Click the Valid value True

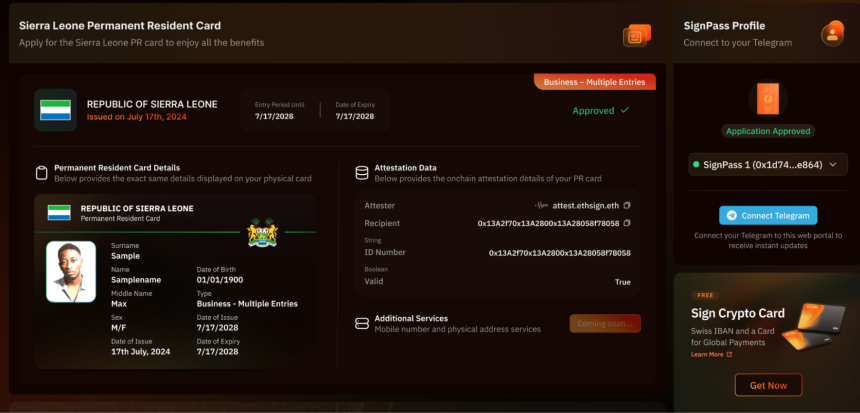(623, 282)
